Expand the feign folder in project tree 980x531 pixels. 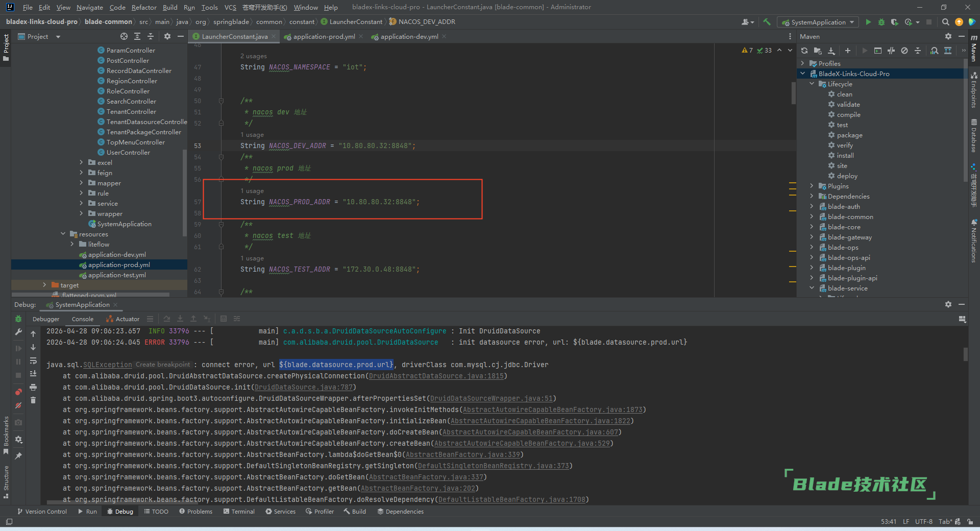(81, 173)
